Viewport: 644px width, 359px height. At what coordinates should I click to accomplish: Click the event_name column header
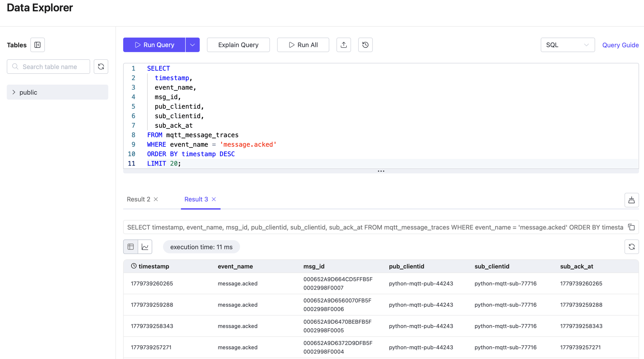[235, 266]
